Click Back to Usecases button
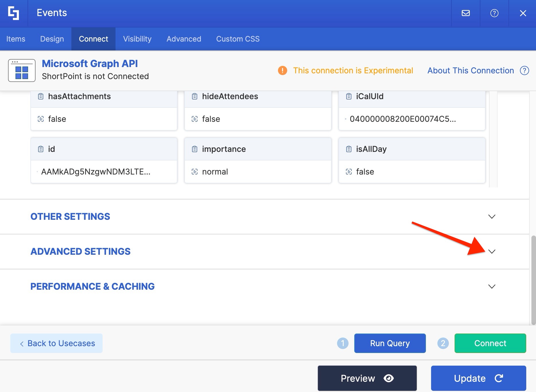This screenshot has height=392, width=536. click(x=56, y=343)
